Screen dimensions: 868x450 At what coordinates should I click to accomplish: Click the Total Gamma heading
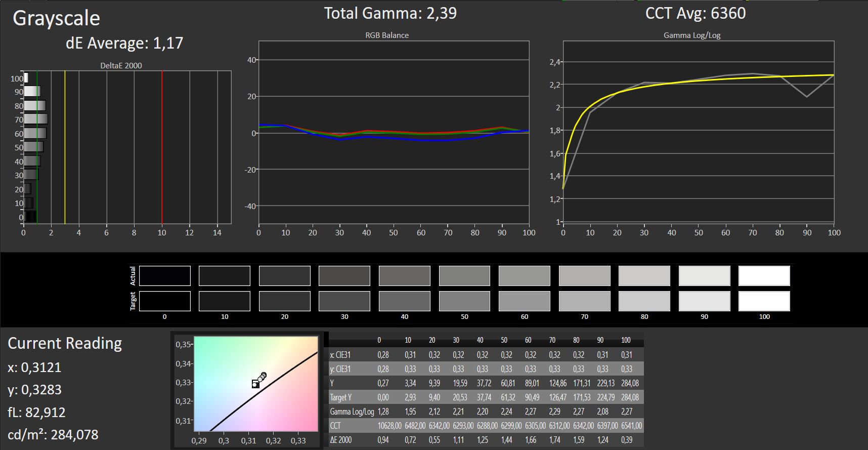pyautogui.click(x=390, y=13)
